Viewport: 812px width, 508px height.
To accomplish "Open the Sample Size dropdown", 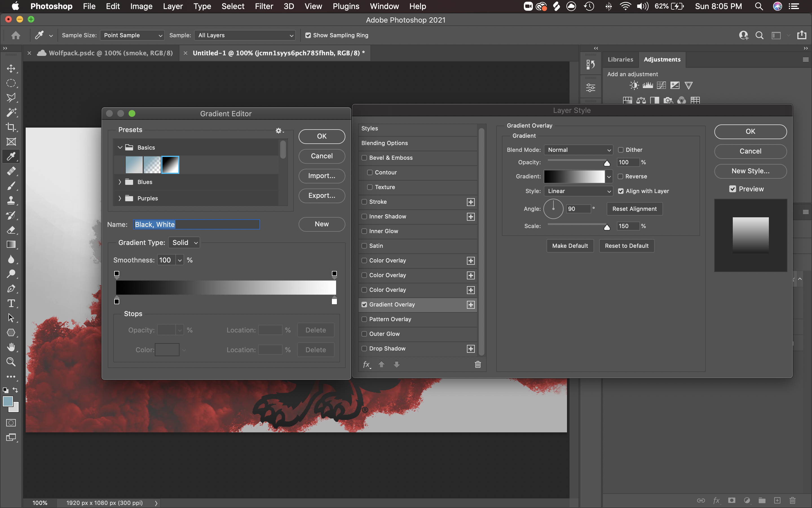I will pos(132,35).
